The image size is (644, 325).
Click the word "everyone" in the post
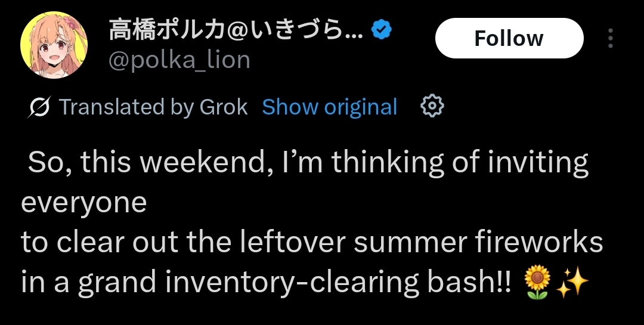(x=84, y=204)
